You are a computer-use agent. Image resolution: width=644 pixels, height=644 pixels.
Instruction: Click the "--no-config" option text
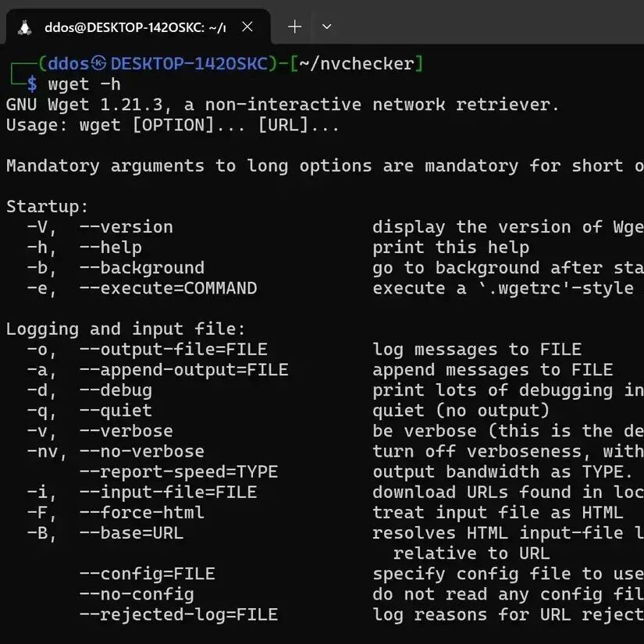click(137, 594)
